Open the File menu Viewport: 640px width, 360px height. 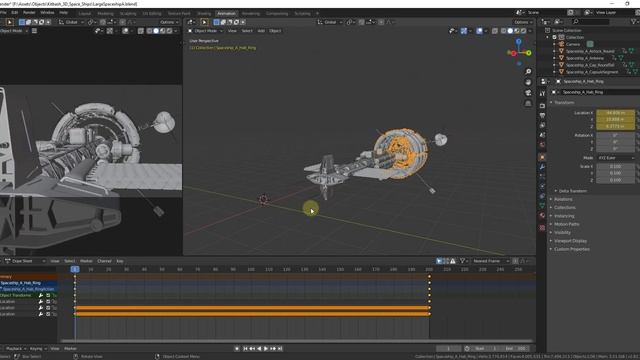coord(2,13)
